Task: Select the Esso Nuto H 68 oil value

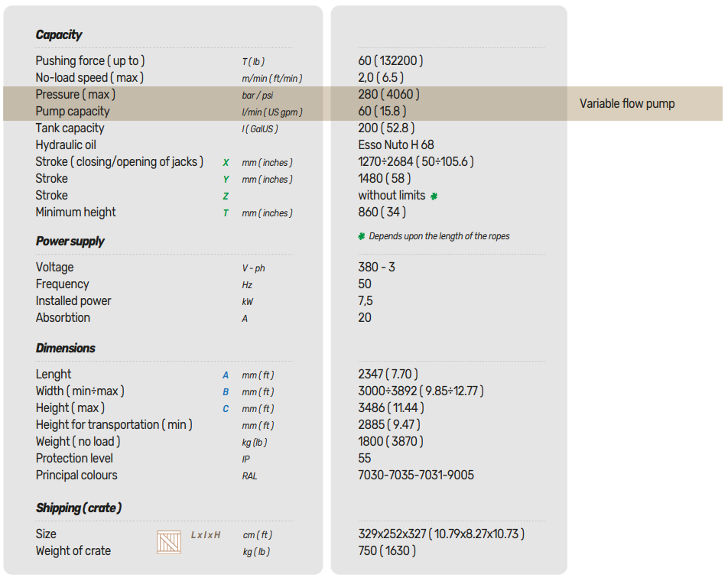Action: [395, 144]
